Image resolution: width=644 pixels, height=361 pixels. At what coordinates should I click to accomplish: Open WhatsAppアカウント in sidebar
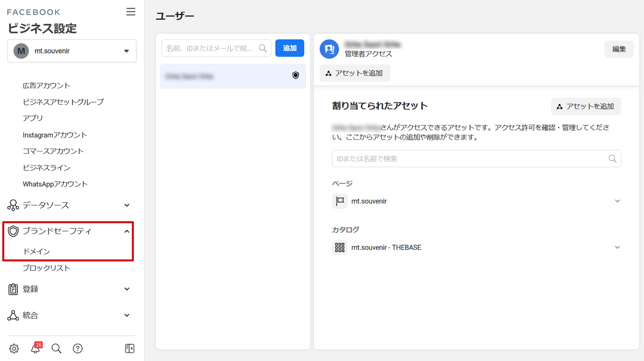point(55,184)
